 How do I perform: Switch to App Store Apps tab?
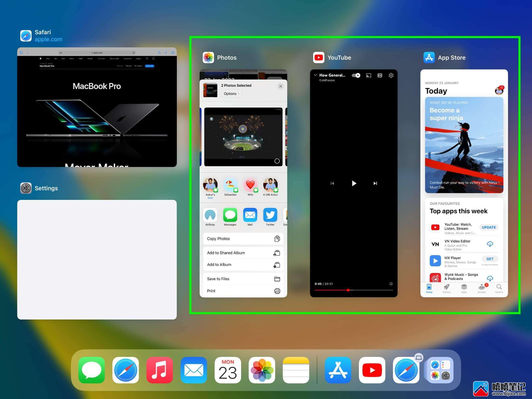coord(464,289)
